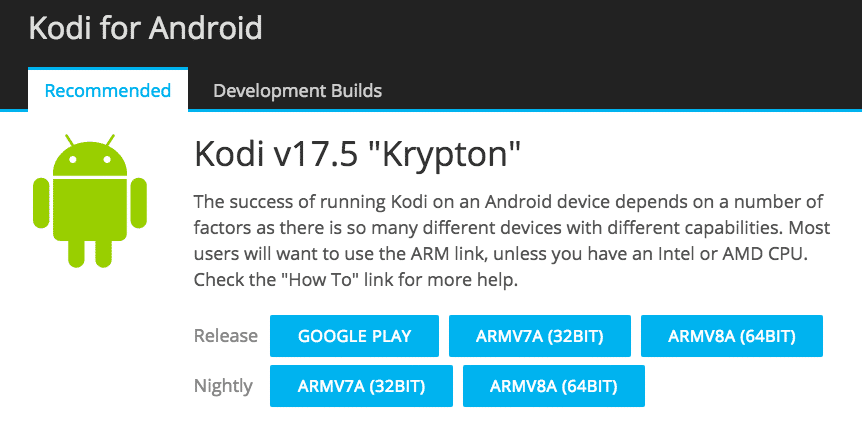
Task: Click the Android robot's left arm
Action: click(41, 202)
